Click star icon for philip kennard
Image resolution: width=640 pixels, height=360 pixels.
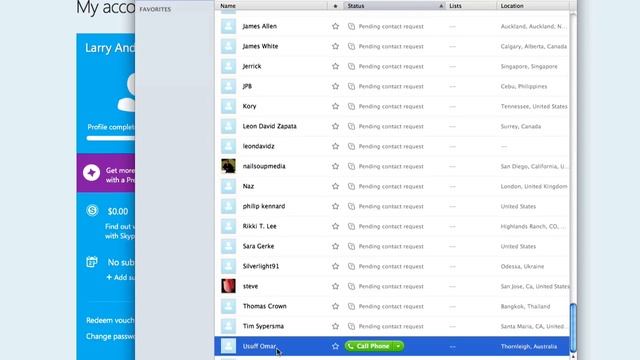[x=335, y=206]
